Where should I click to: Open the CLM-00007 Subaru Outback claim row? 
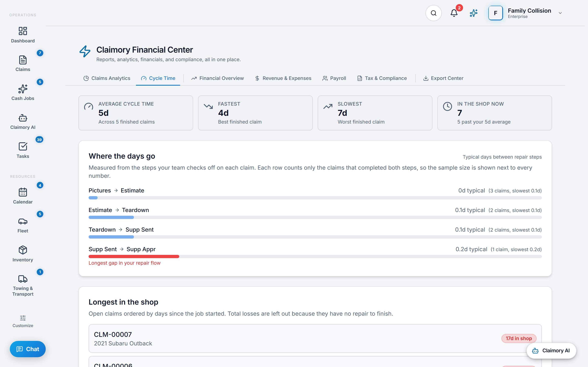[315, 338]
